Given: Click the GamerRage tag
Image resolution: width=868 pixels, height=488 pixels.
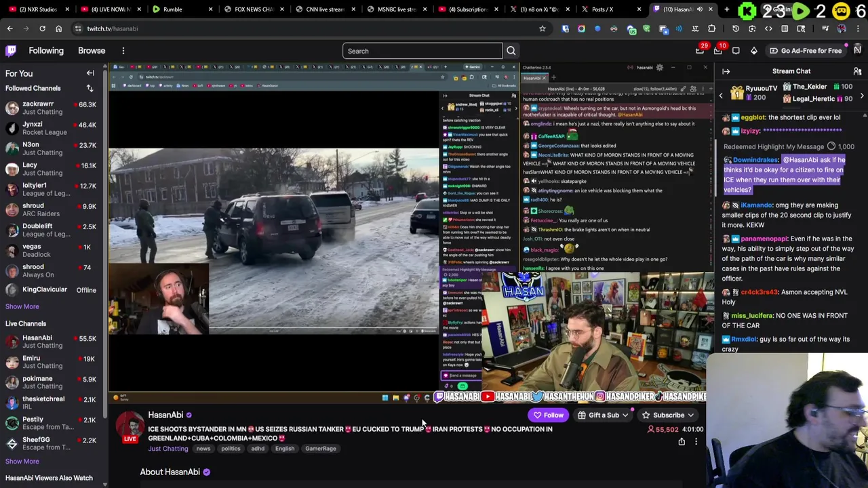Looking at the screenshot, I should click(321, 449).
